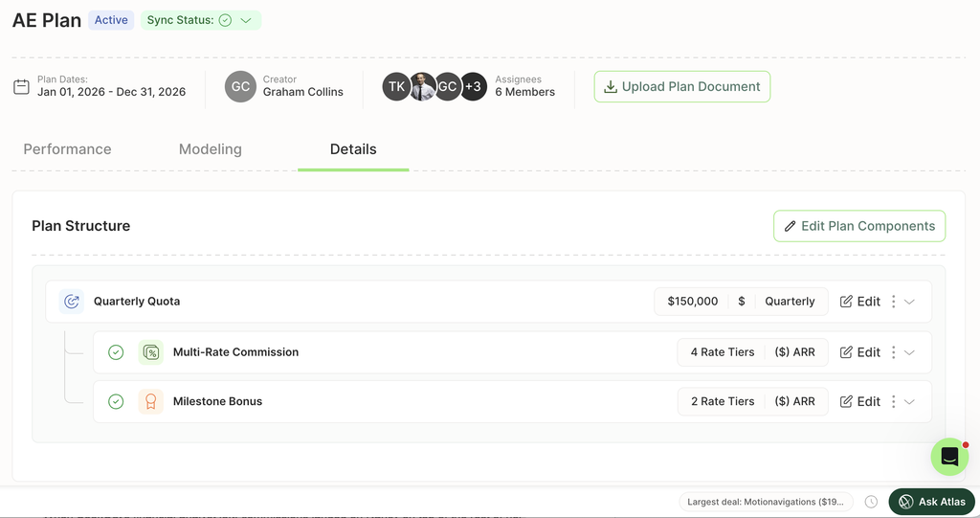Click the Multi-Rate Commission check circle
This screenshot has height=518, width=980.
coord(116,352)
